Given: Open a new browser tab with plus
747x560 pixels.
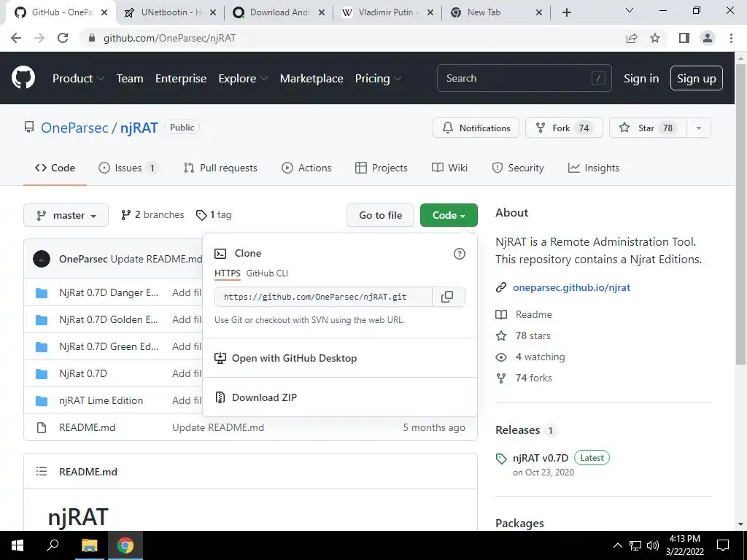Looking at the screenshot, I should click(x=566, y=12).
